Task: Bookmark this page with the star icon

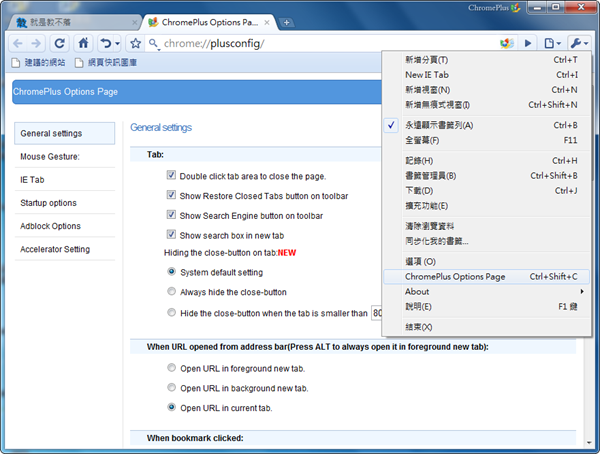Action: 135,43
